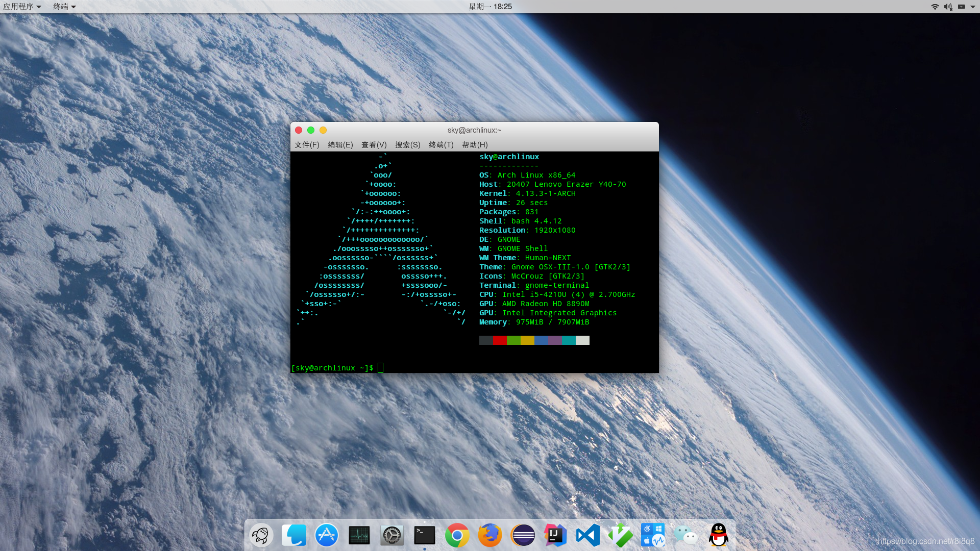Open the 查看(V) menu in terminal
The height and width of the screenshot is (551, 980).
point(374,145)
